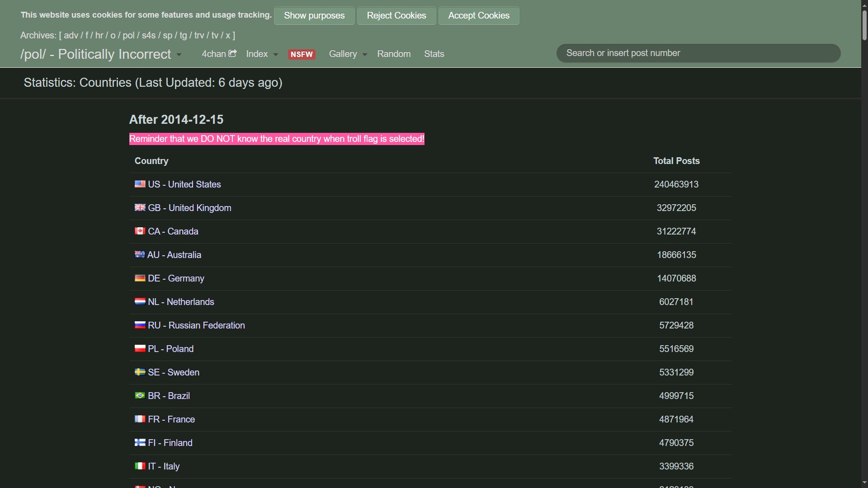This screenshot has width=868, height=488.
Task: Open the Random page
Action: click(394, 54)
